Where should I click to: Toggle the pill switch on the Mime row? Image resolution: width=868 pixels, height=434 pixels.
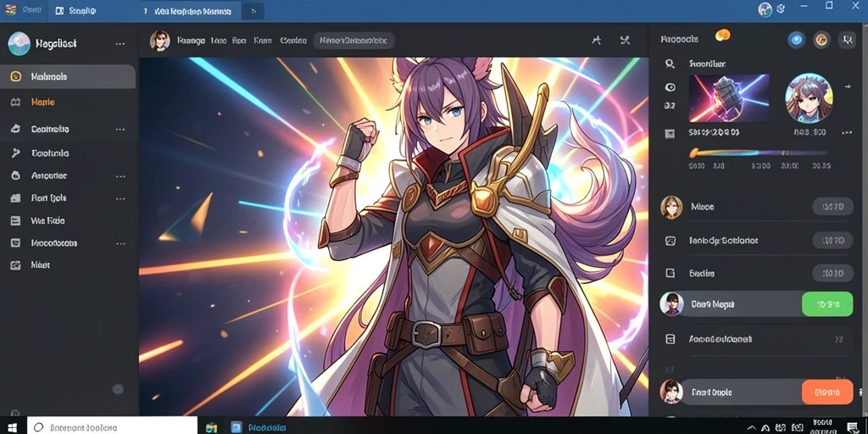(x=832, y=207)
